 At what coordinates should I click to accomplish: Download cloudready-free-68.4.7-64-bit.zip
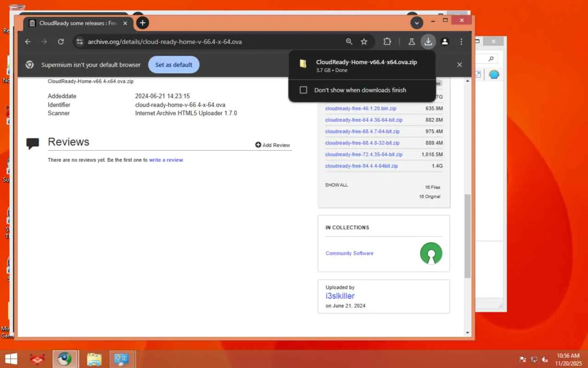[x=362, y=132]
